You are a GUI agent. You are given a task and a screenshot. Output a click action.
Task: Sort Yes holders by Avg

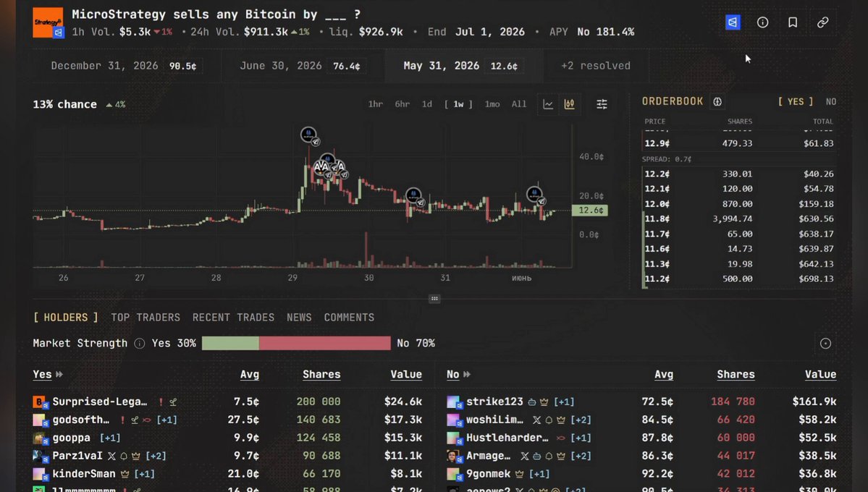click(x=249, y=375)
